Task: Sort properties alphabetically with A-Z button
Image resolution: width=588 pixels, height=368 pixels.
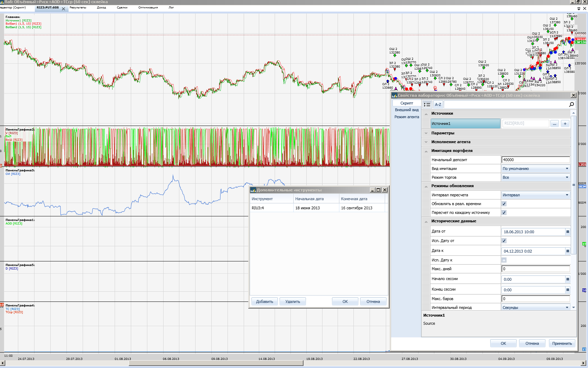Action: coord(438,104)
